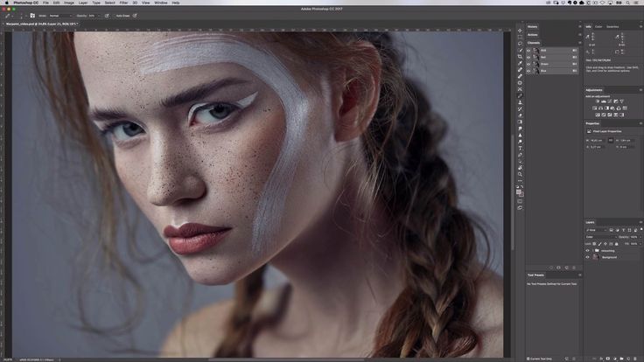Click the foreground color swatch
The image size is (644, 362).
tap(519, 191)
